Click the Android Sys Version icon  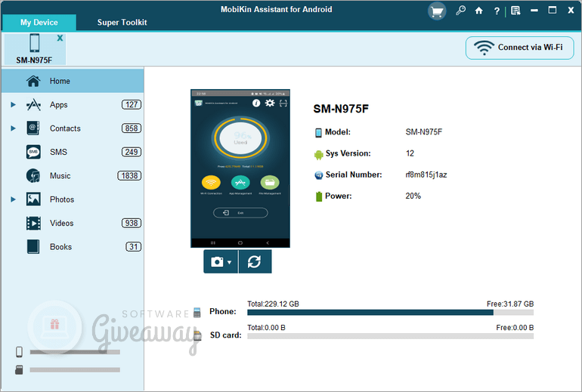(x=318, y=155)
